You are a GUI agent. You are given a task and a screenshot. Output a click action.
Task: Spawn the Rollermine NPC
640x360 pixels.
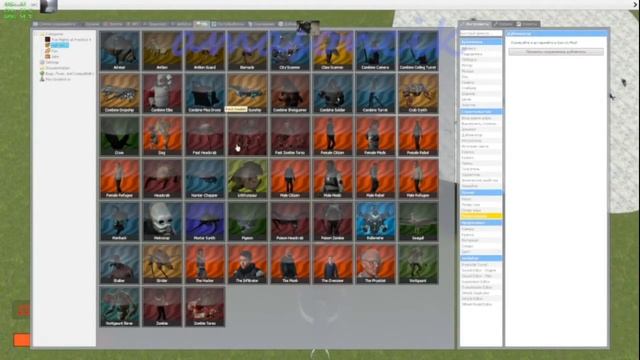tap(376, 221)
